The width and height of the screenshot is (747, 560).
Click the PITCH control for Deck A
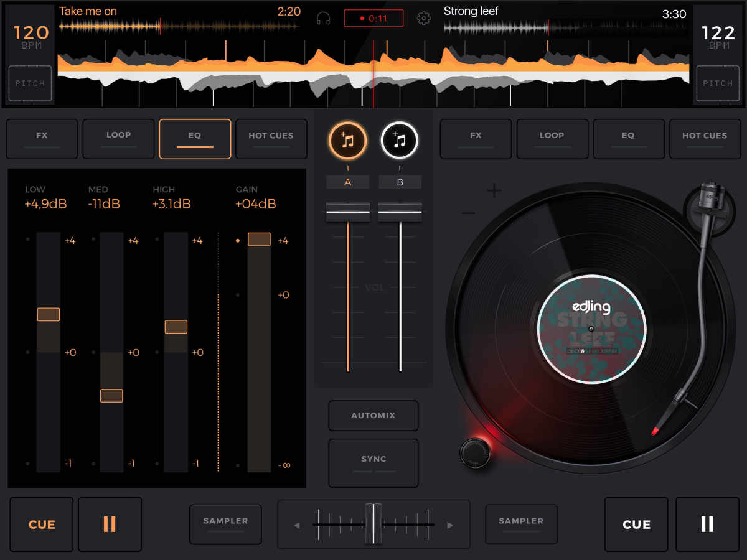[x=29, y=83]
